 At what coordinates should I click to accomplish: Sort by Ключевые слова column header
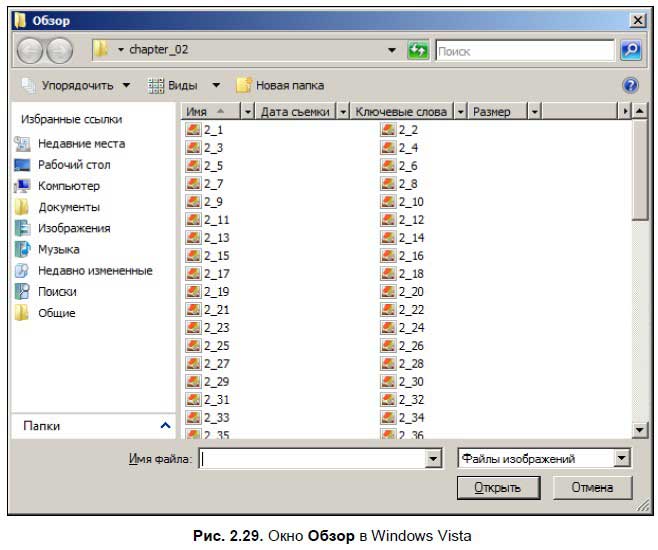point(401,112)
